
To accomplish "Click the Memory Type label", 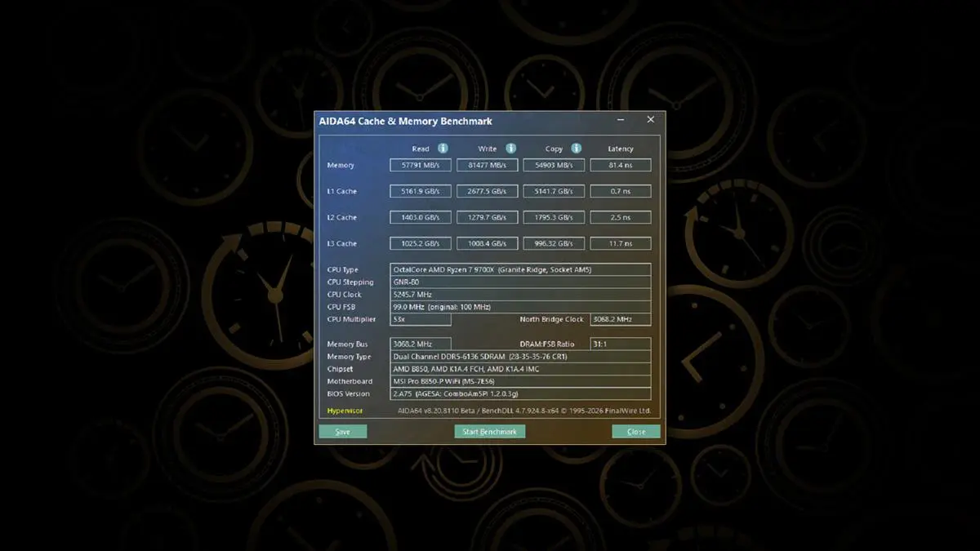I will 349,357.
